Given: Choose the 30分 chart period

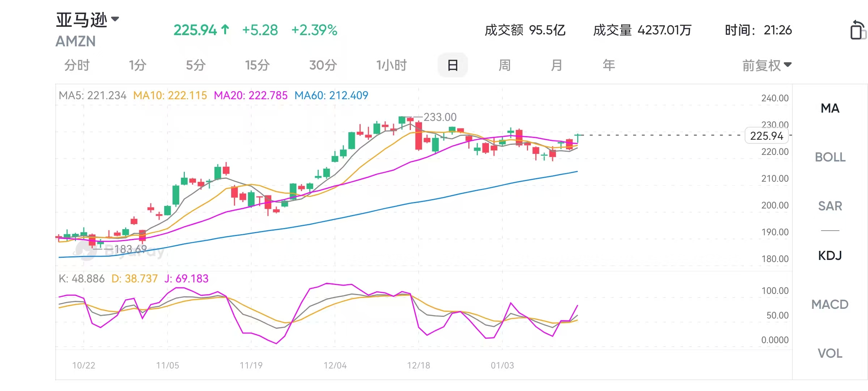Looking at the screenshot, I should tap(323, 66).
